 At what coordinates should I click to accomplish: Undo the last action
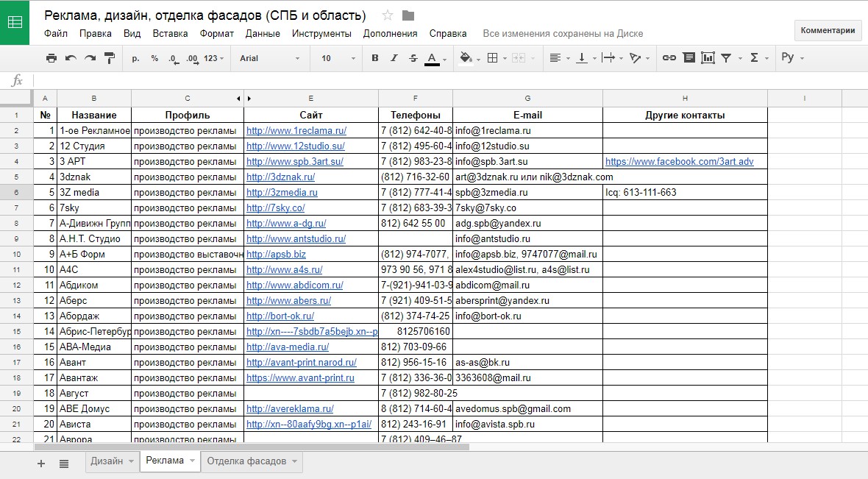coord(71,58)
